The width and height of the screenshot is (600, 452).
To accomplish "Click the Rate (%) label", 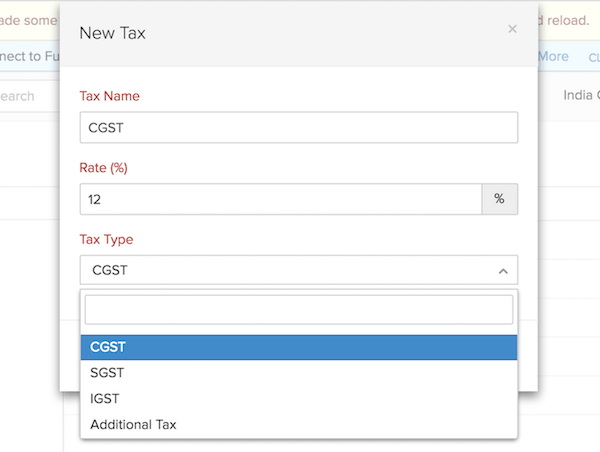I will coord(103,168).
